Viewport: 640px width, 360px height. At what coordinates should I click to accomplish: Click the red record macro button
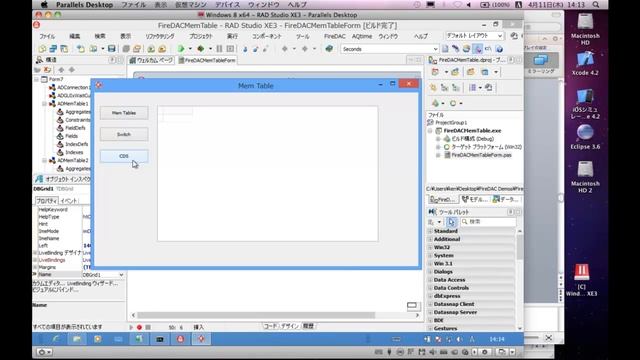[139, 327]
